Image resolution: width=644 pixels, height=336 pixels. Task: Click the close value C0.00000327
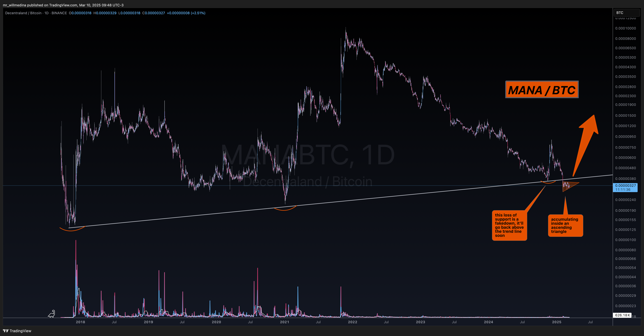pyautogui.click(x=154, y=13)
